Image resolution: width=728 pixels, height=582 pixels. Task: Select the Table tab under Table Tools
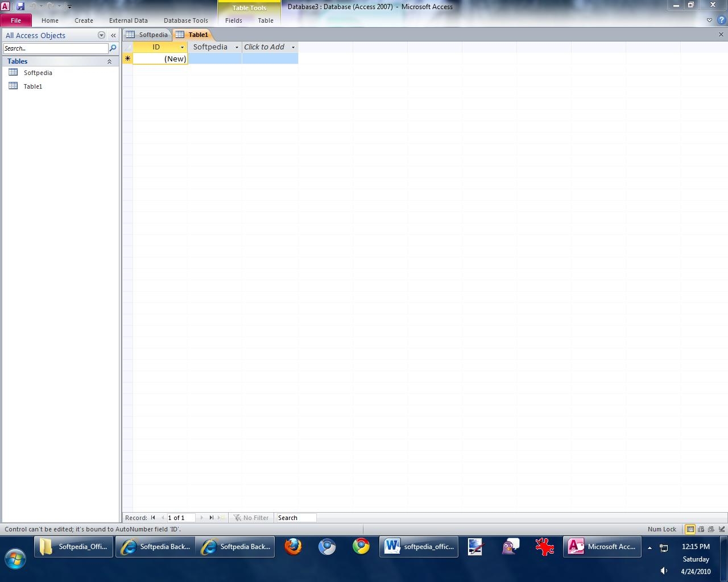[x=266, y=20]
